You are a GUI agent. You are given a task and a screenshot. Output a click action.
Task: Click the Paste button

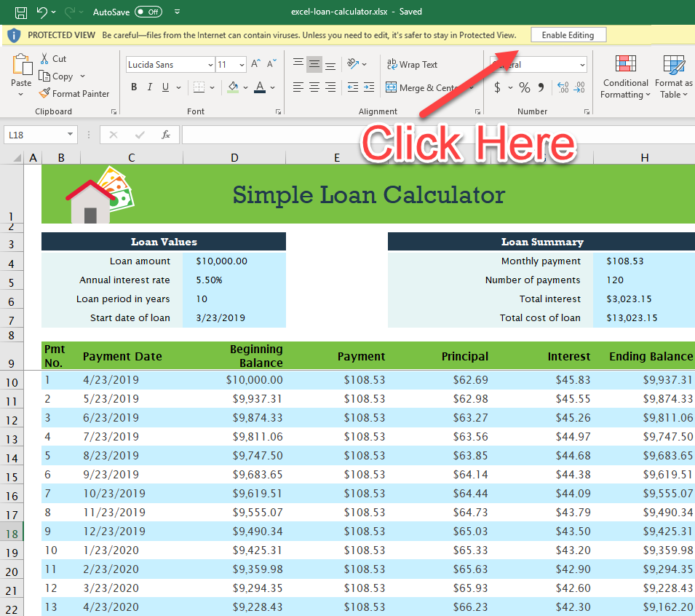pyautogui.click(x=22, y=71)
